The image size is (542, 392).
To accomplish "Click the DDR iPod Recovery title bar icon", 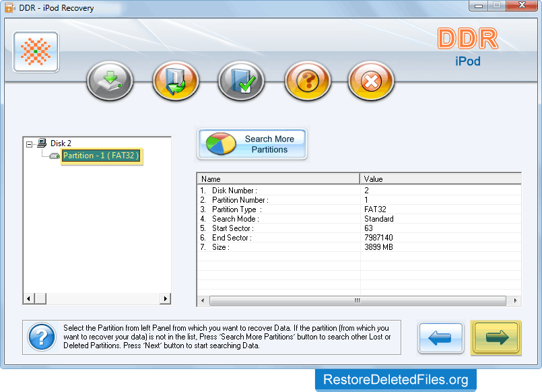I will 9,7.
